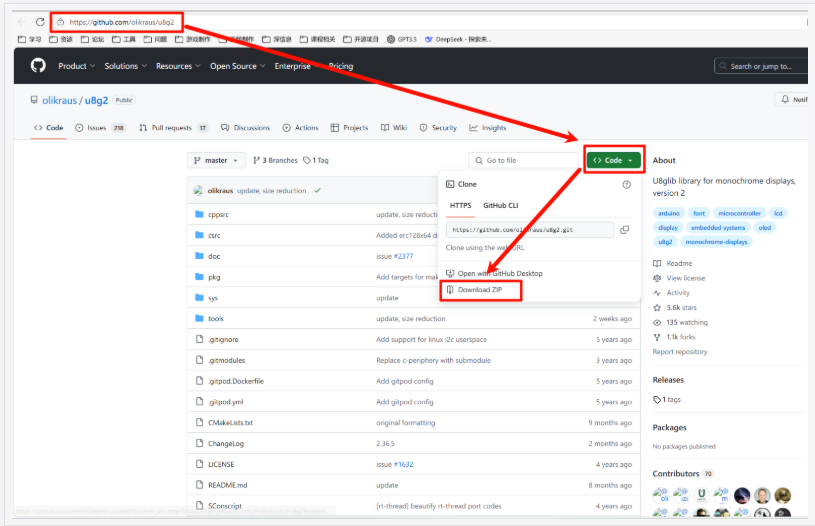Image resolution: width=815 pixels, height=526 pixels.
Task: Open the tools folder
Action: point(216,319)
